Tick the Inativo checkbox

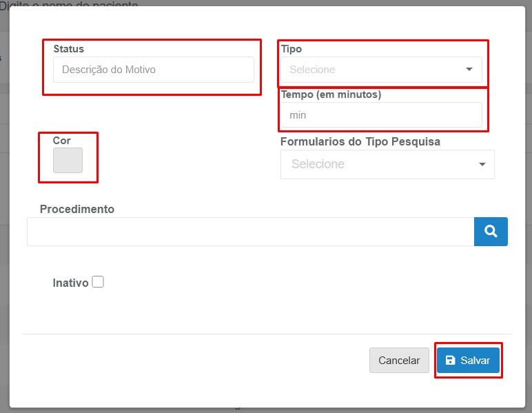point(98,282)
